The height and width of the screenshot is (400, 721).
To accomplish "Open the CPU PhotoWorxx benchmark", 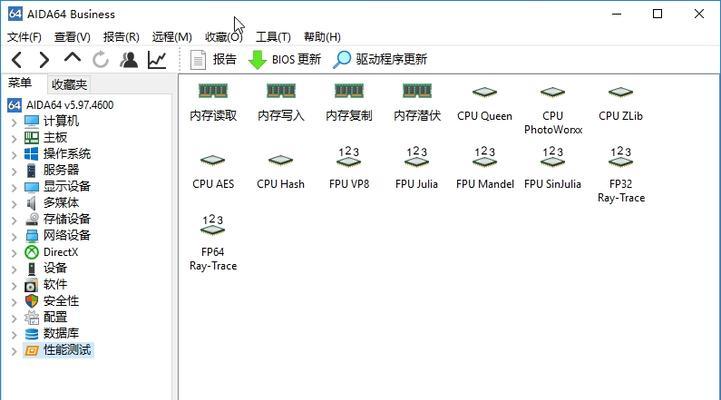I will pos(553,110).
